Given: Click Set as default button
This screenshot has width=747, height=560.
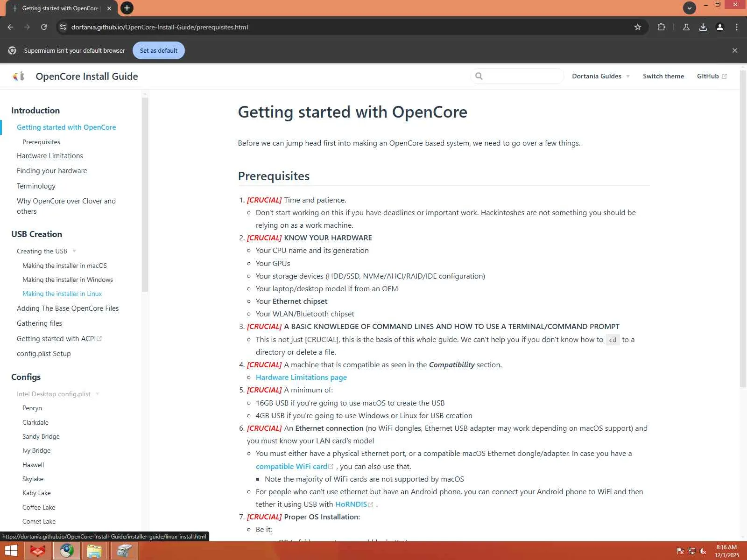Looking at the screenshot, I should click(x=159, y=50).
